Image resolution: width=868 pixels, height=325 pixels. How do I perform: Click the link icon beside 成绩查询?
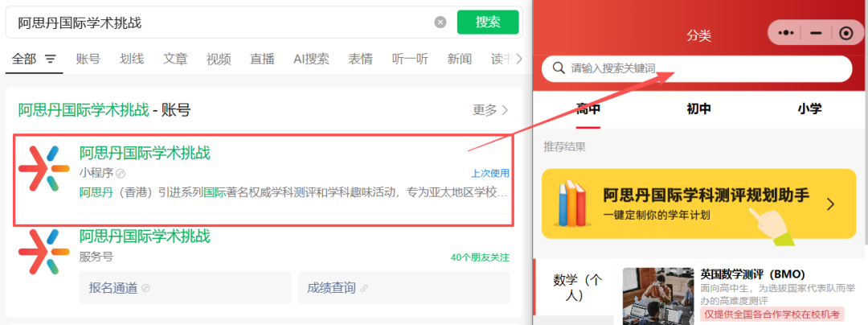[x=364, y=288]
